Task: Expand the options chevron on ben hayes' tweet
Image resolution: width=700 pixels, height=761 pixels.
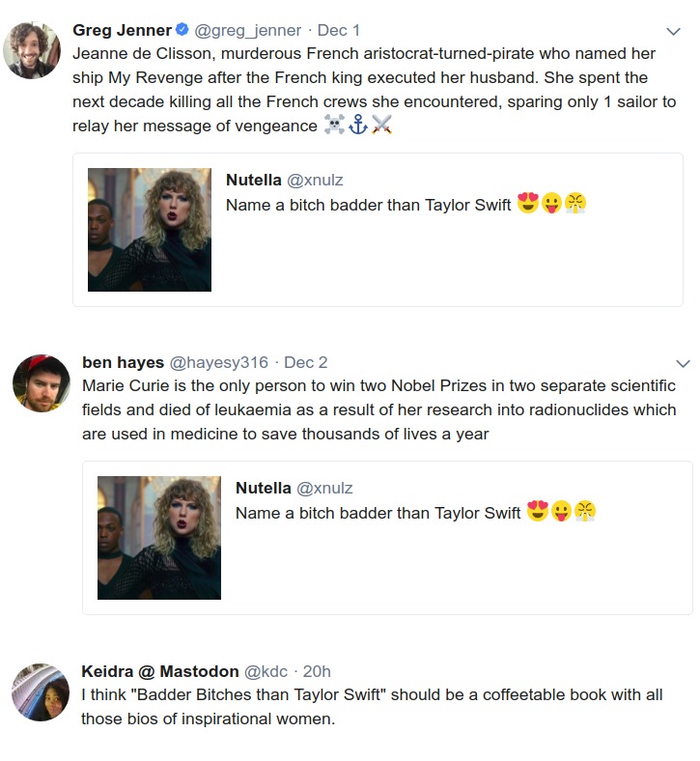Action: (x=683, y=364)
